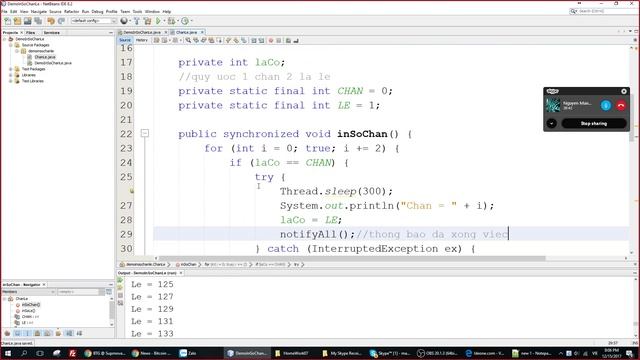Close the Output run tab
This screenshot has height=360, width=640.
181,273
